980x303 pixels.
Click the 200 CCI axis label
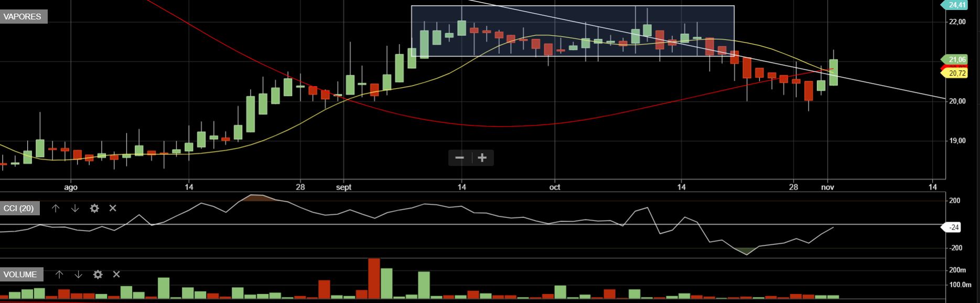point(954,201)
